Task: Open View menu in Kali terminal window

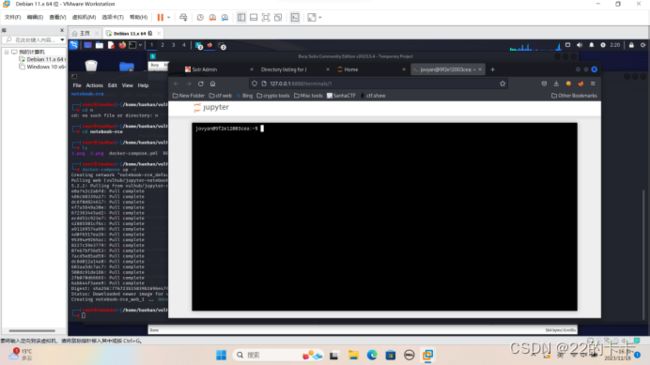Action: pos(127,85)
